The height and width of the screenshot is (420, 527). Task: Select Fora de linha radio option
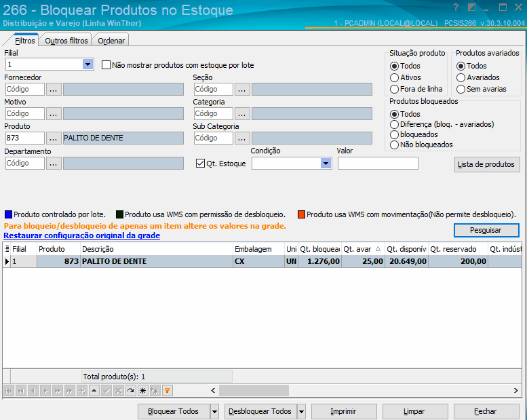[394, 89]
